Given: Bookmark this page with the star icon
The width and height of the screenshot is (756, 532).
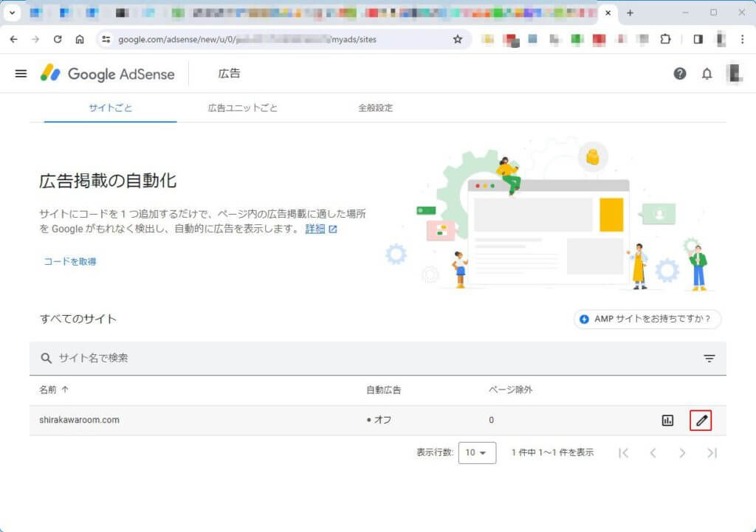Looking at the screenshot, I should pyautogui.click(x=457, y=39).
